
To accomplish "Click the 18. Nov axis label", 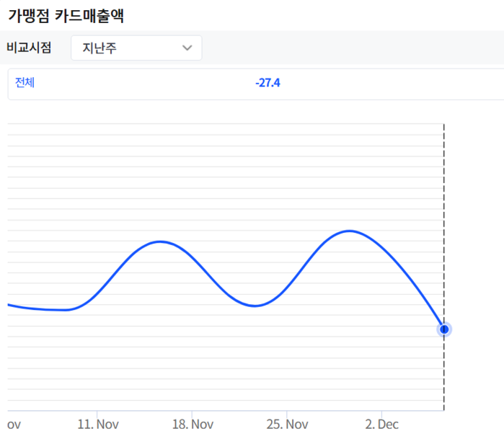I will point(193,425).
